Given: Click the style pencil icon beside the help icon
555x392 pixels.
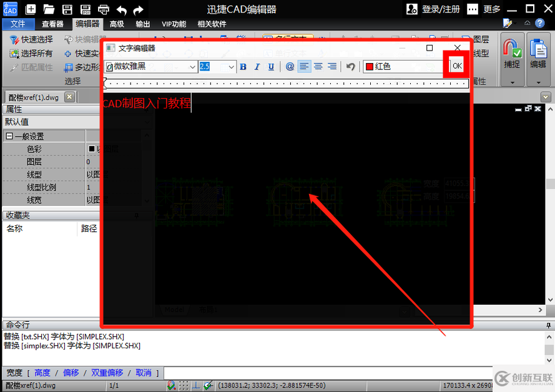Looking at the screenshot, I should 507,23.
